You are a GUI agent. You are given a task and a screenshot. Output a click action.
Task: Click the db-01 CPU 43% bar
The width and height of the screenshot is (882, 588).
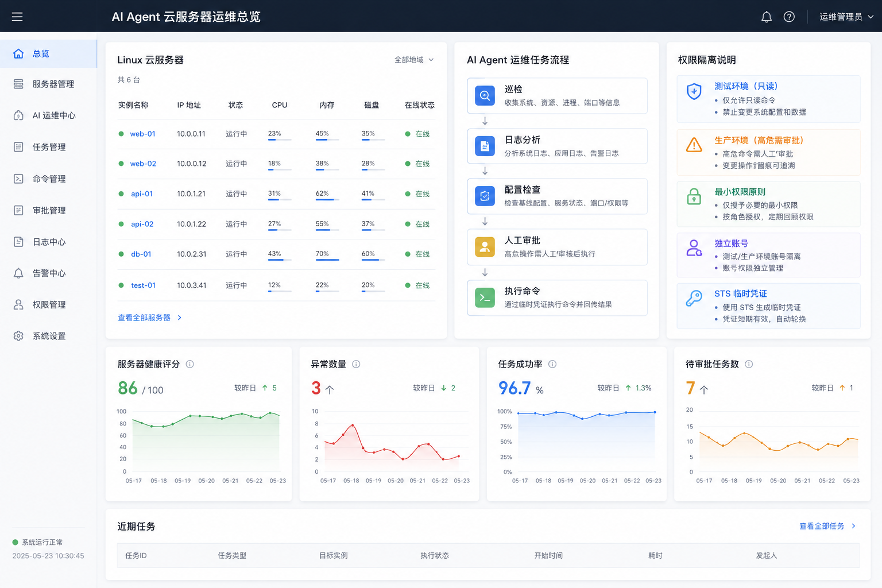[x=280, y=260]
